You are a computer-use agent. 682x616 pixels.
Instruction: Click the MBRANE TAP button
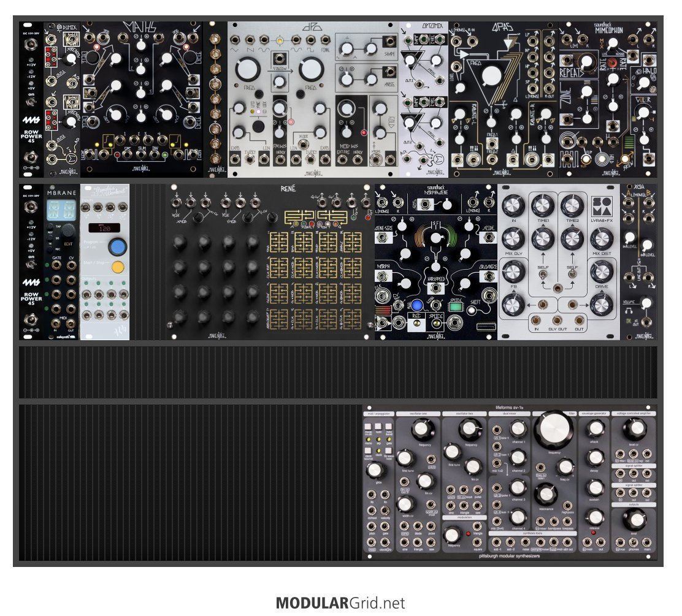(52, 227)
